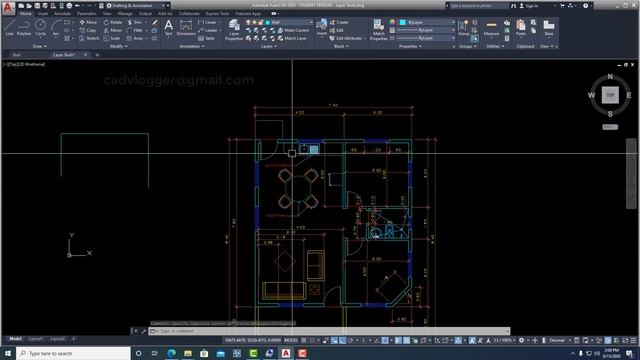This screenshot has height=360, width=640.
Task: Click the TOP face of ViewCube
Action: click(610, 95)
